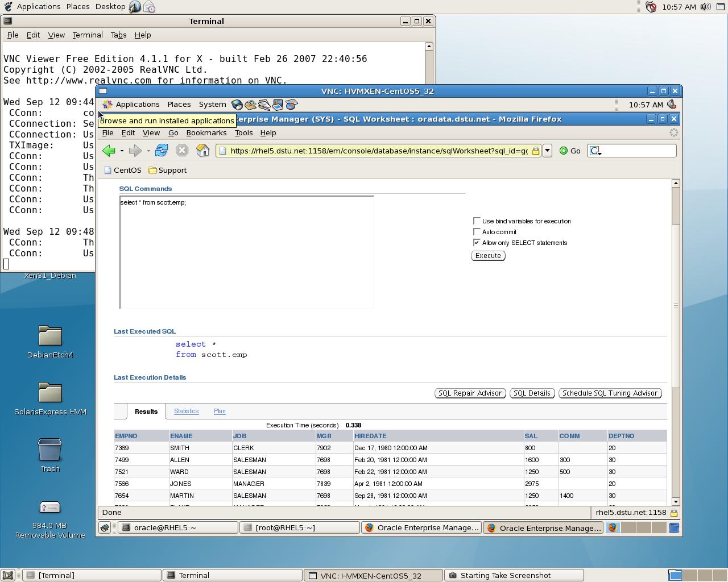The height and width of the screenshot is (582, 728).
Task: Click the Terminal window's scroll-up arrow
Action: 429,47
